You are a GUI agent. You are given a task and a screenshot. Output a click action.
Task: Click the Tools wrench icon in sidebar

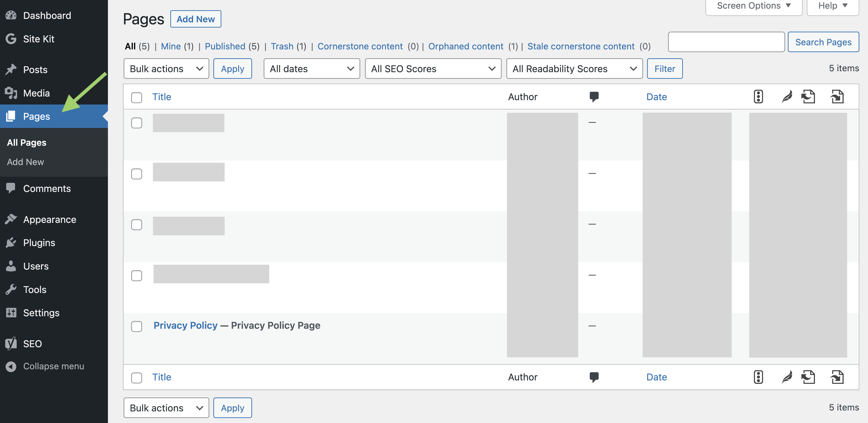[x=11, y=289]
